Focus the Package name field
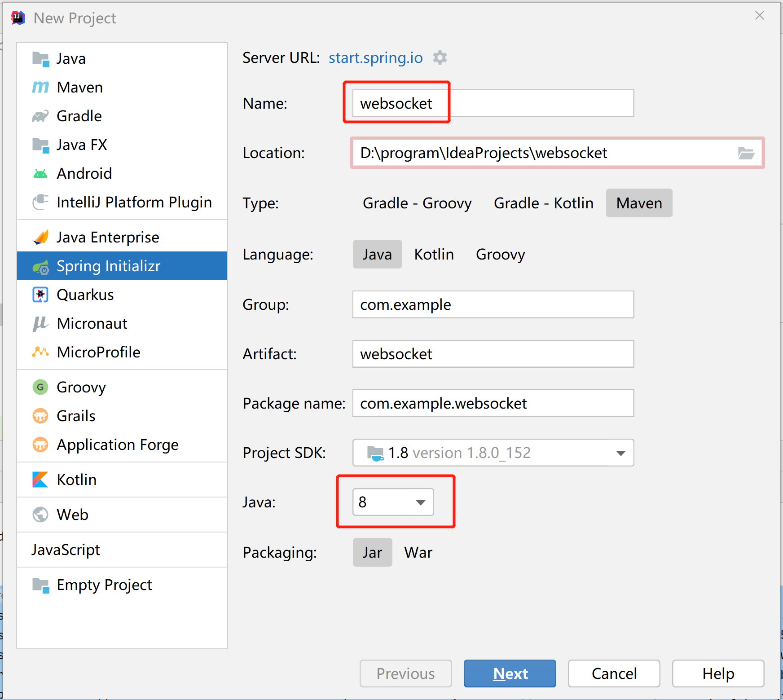Viewport: 783px width, 700px height. [493, 403]
